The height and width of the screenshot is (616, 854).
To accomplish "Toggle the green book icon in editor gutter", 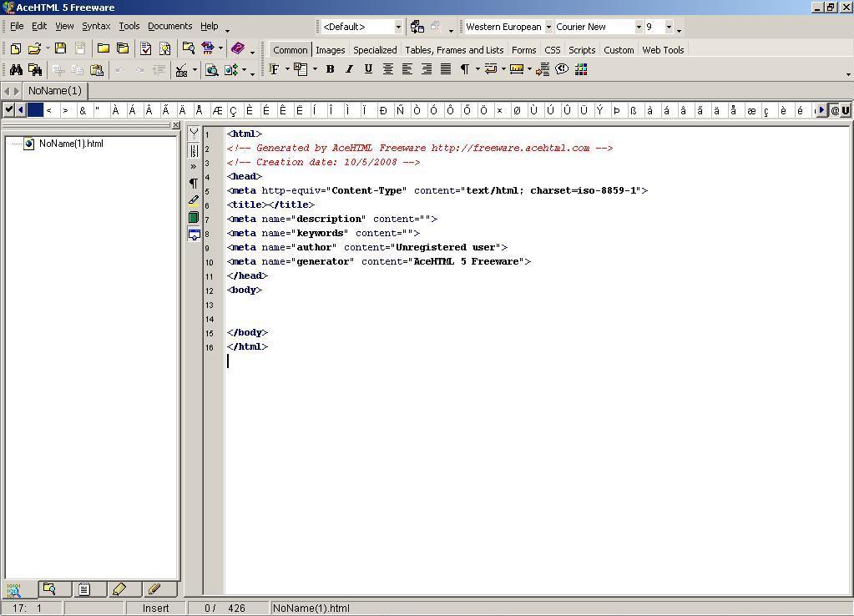I will click(x=194, y=217).
